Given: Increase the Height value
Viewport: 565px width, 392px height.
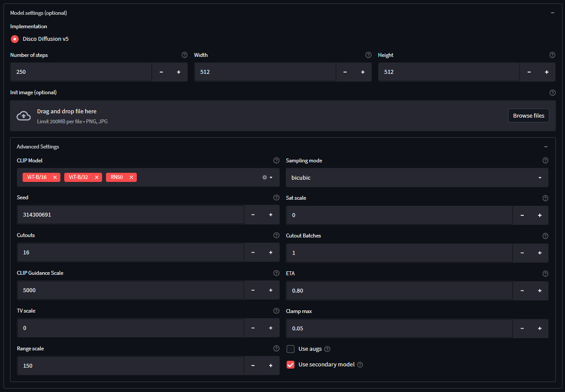Looking at the screenshot, I should 547,72.
